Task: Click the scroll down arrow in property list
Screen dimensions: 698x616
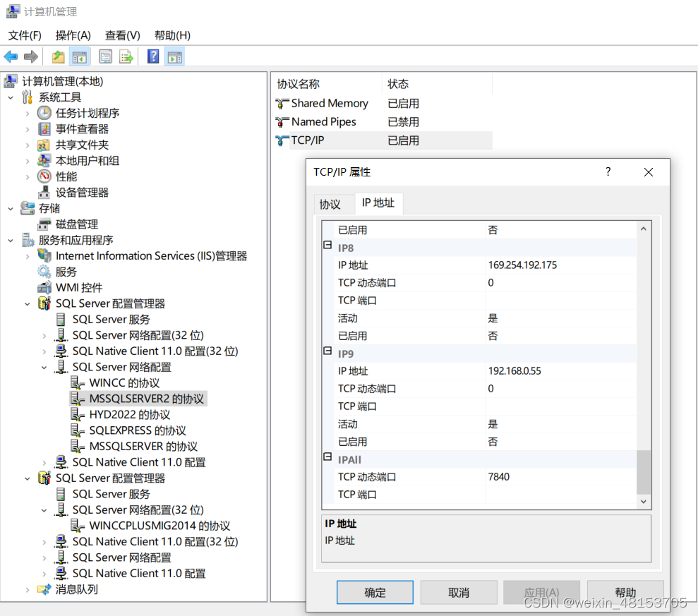Action: [643, 501]
